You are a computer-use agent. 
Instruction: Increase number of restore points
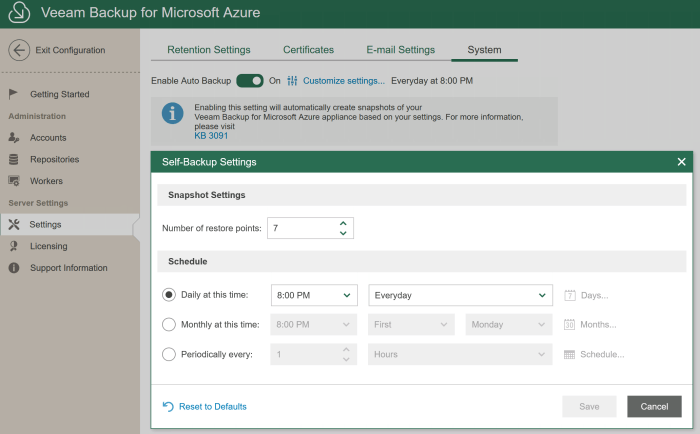click(343, 223)
